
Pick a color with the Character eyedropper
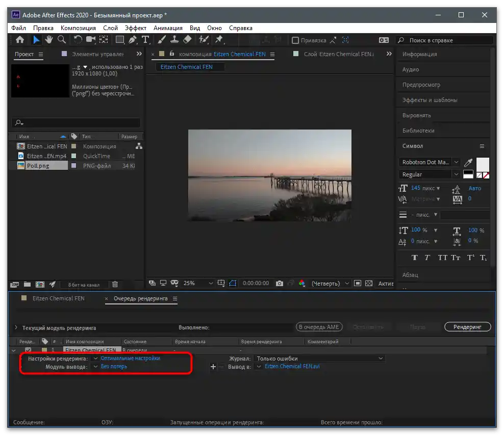click(468, 163)
